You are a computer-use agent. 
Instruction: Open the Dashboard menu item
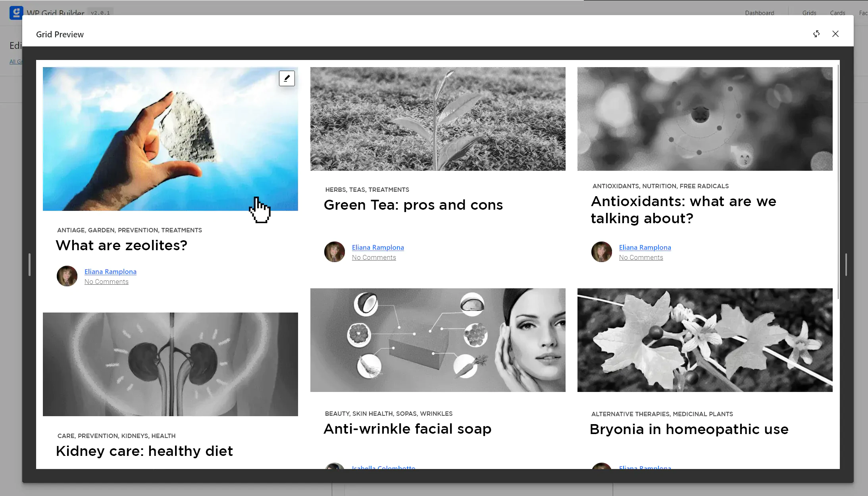click(759, 13)
